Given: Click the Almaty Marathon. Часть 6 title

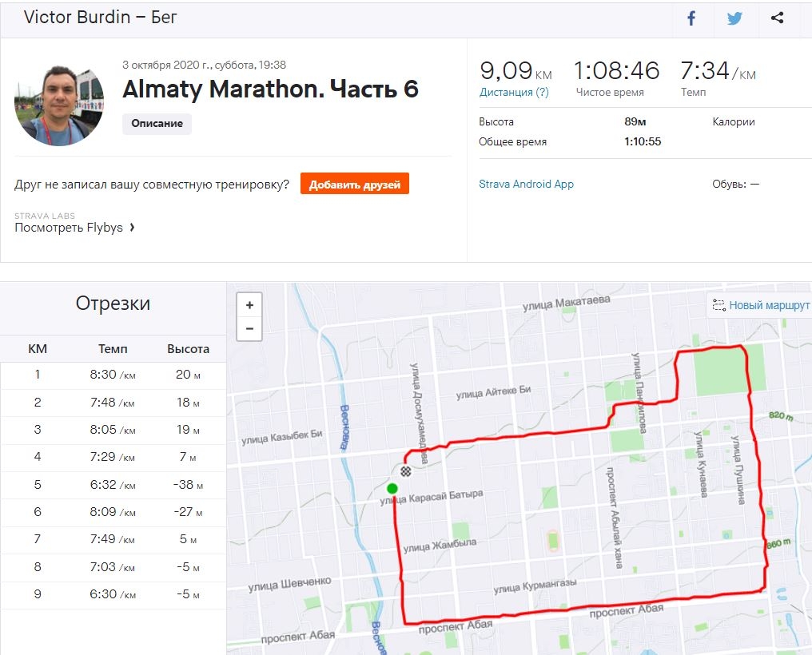Looking at the screenshot, I should pyautogui.click(x=270, y=89).
